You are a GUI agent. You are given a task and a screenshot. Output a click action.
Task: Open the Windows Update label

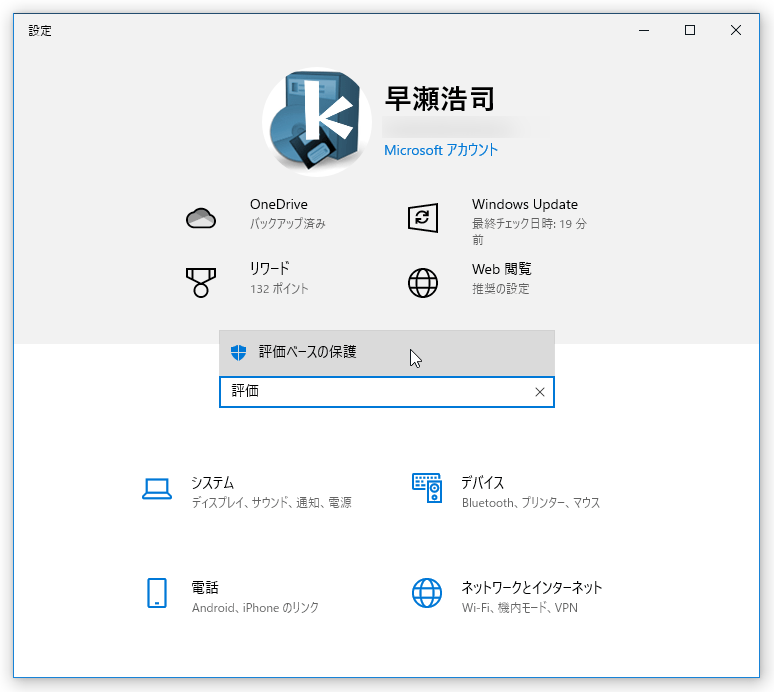tap(525, 204)
